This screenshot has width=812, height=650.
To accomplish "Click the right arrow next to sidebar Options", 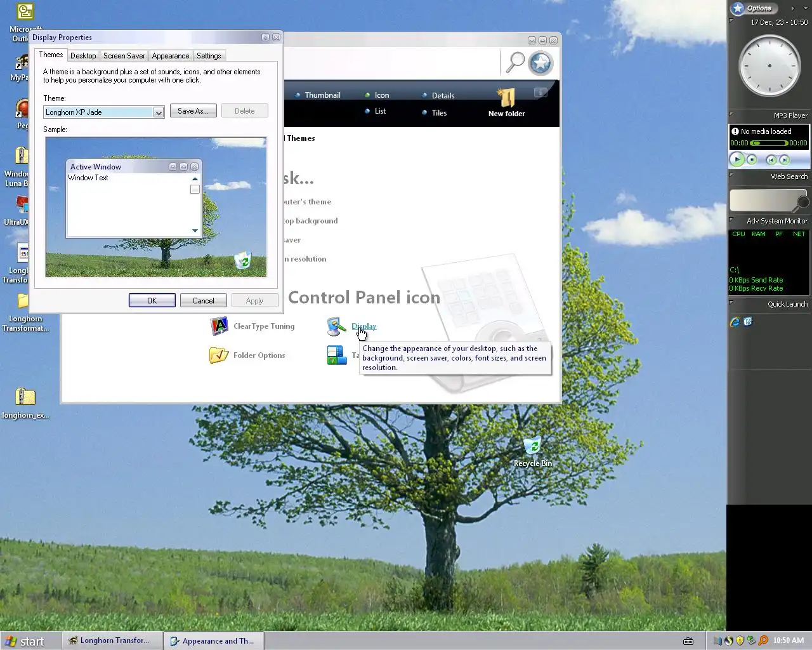I will pyautogui.click(x=792, y=8).
